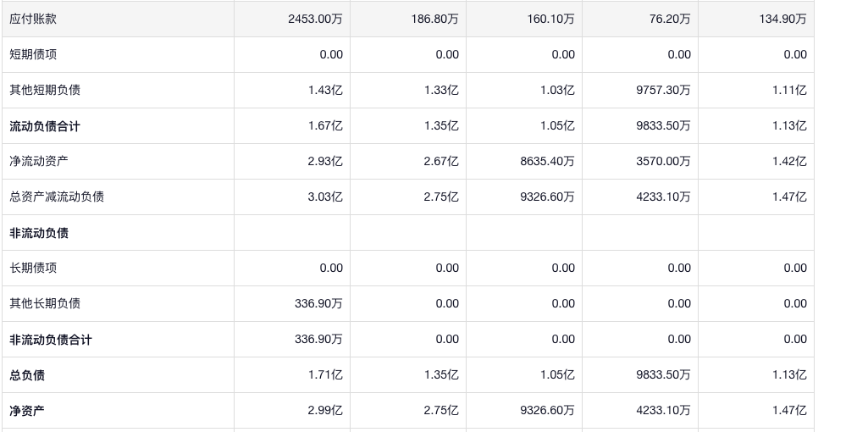
Task: Click the 186.80万 value cell
Action: pyautogui.click(x=434, y=19)
